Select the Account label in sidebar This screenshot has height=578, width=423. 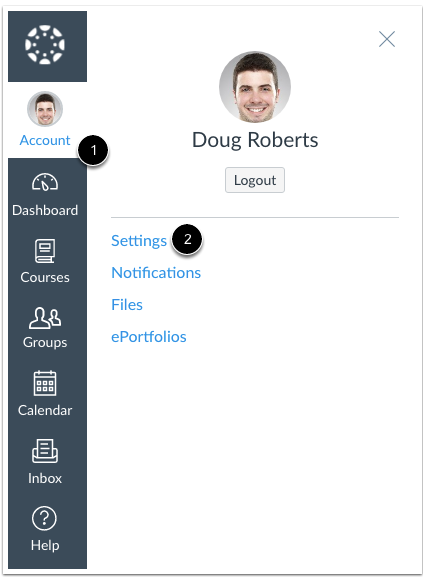coord(45,140)
